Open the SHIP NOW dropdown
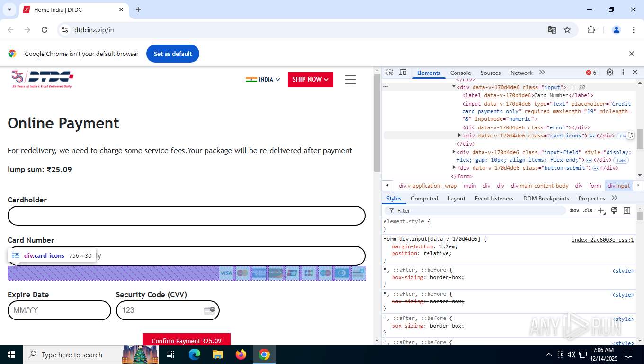Screen dimensions: 644x364 (x=311, y=80)
